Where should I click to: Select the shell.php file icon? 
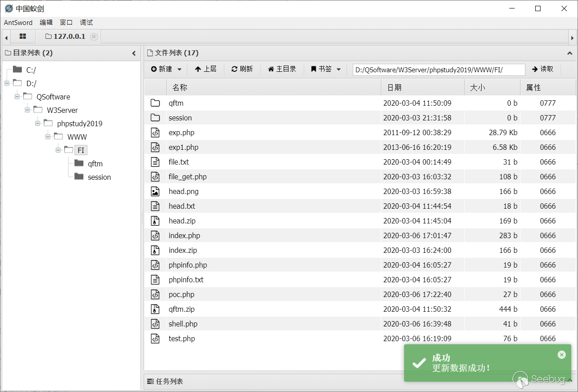[x=155, y=324]
